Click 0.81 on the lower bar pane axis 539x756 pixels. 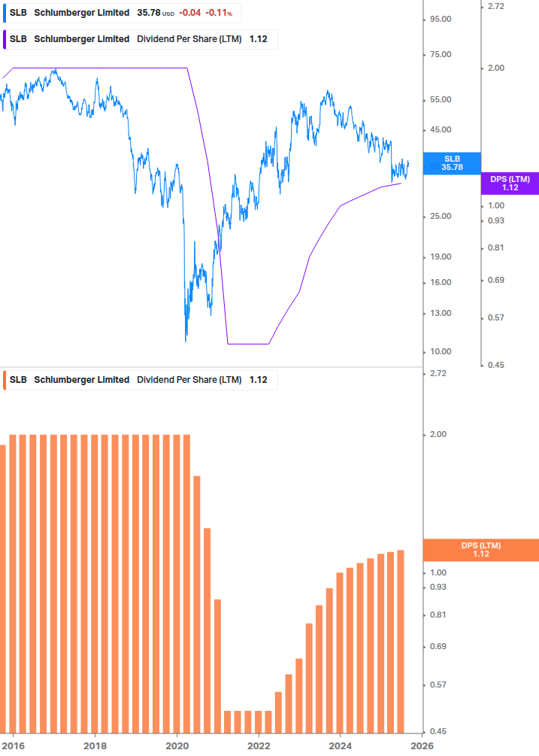[x=438, y=615]
